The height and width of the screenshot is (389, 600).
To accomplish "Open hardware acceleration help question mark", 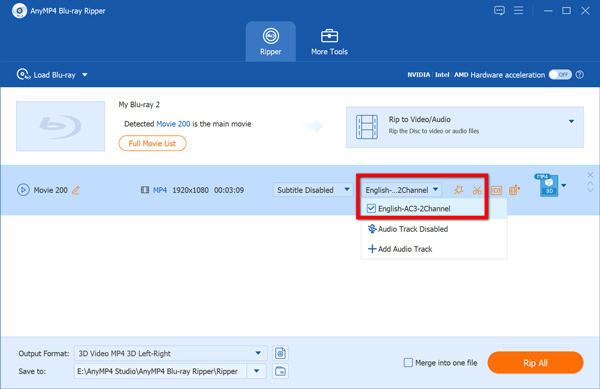I will pos(580,75).
